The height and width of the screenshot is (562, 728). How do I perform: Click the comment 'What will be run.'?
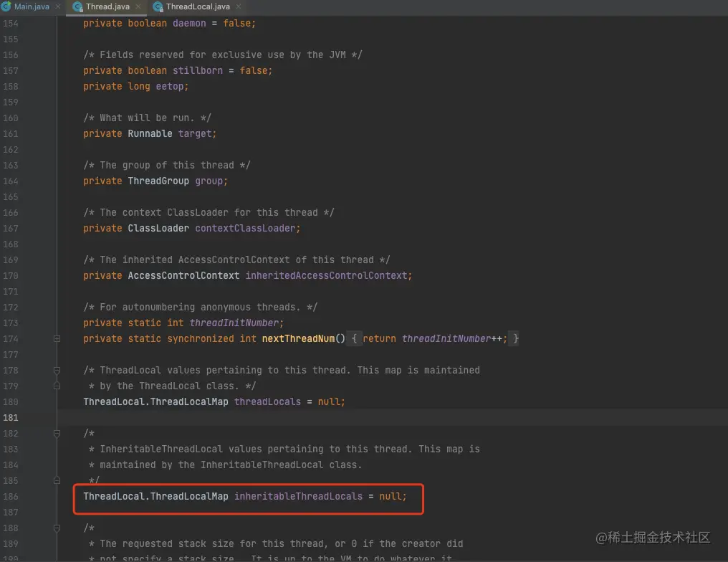click(147, 118)
